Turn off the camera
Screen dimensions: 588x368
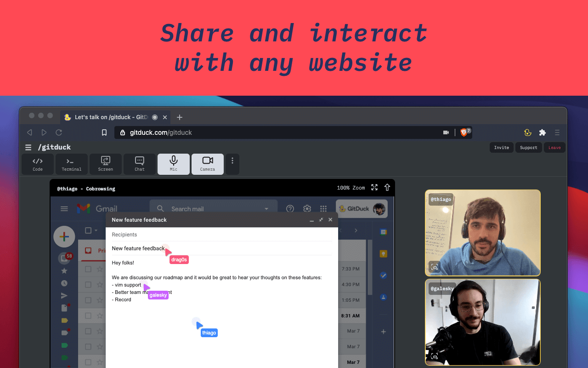(x=207, y=164)
